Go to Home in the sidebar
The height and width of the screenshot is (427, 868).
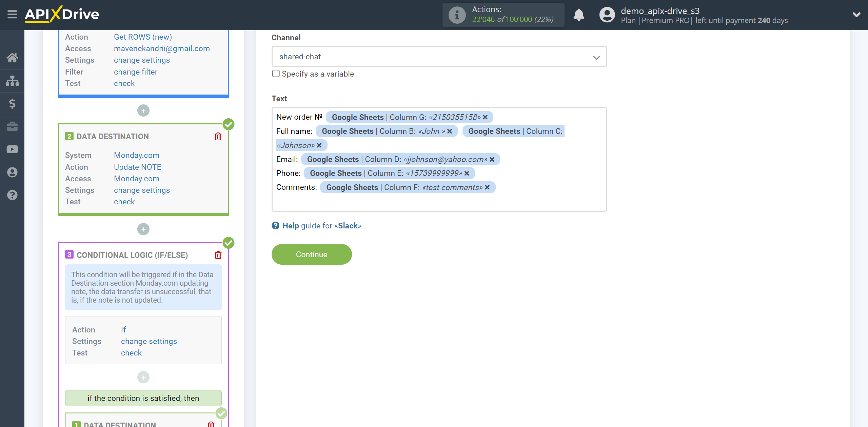point(12,58)
